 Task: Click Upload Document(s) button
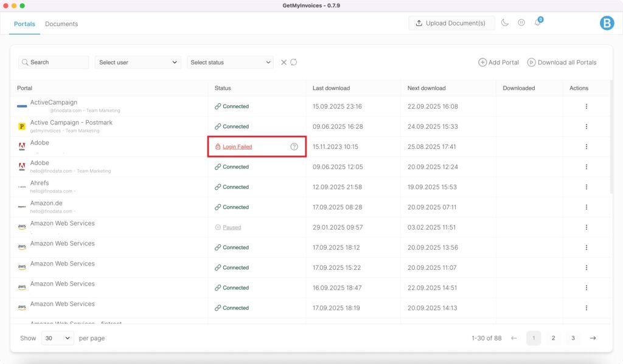point(451,23)
